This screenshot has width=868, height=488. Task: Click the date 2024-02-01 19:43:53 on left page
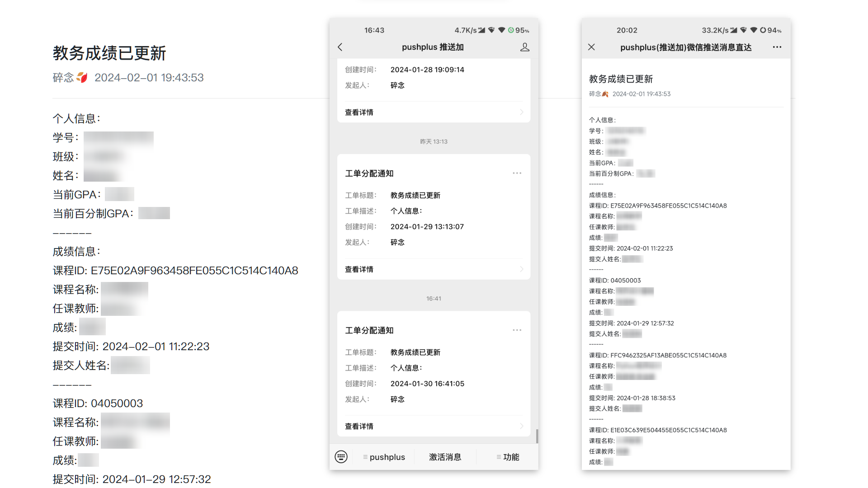(149, 78)
